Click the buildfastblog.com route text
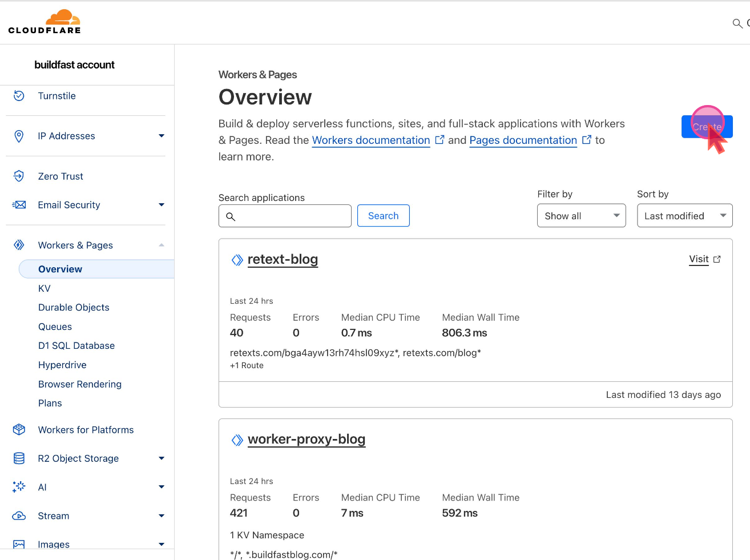 [x=284, y=555]
